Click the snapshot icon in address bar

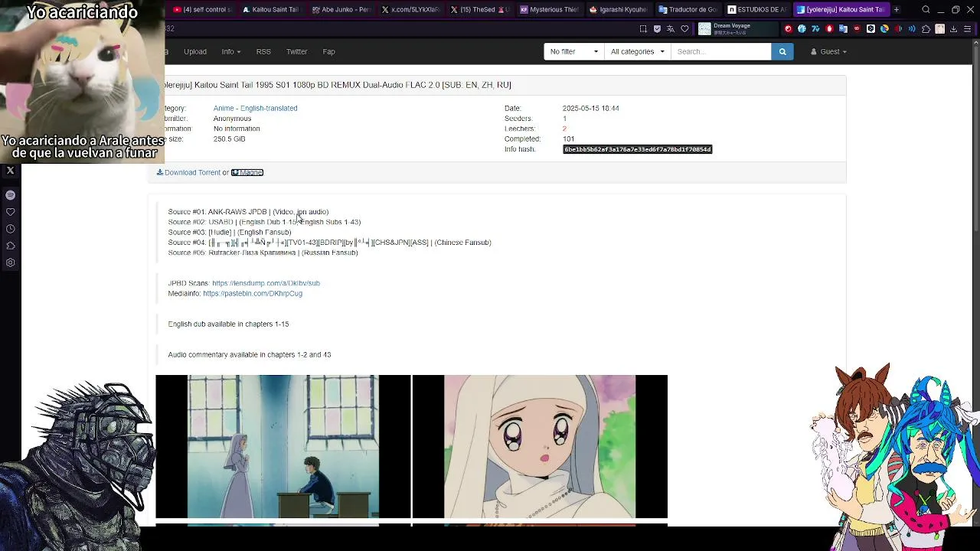coord(643,29)
